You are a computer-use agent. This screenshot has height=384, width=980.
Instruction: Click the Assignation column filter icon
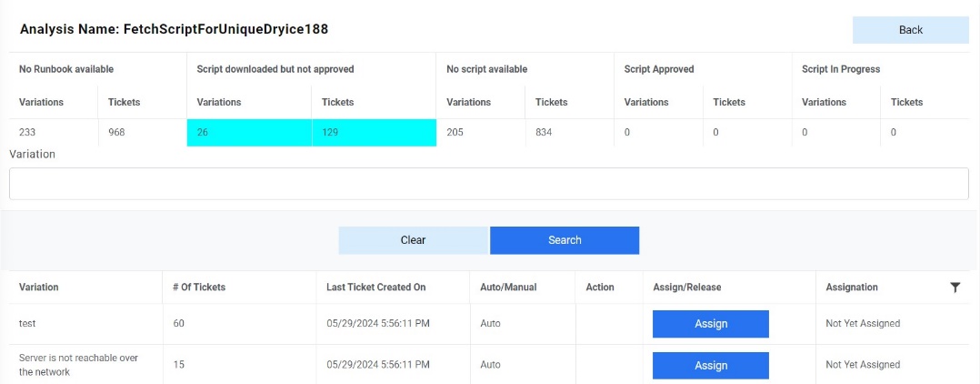[955, 288]
